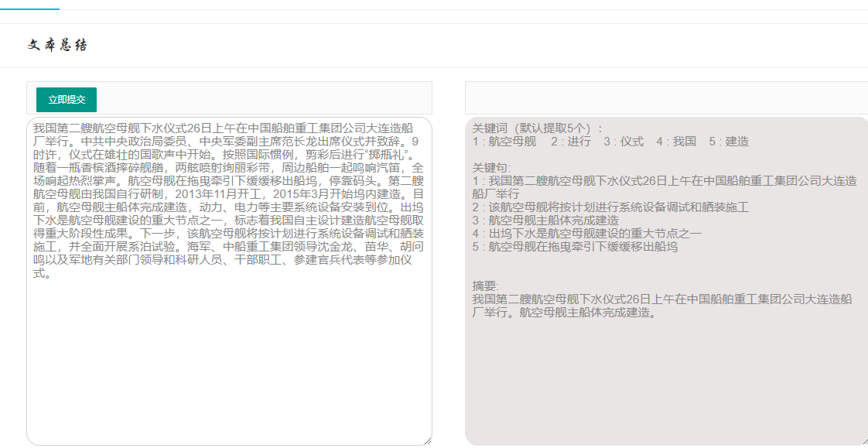Click the 关键句 label

491,168
